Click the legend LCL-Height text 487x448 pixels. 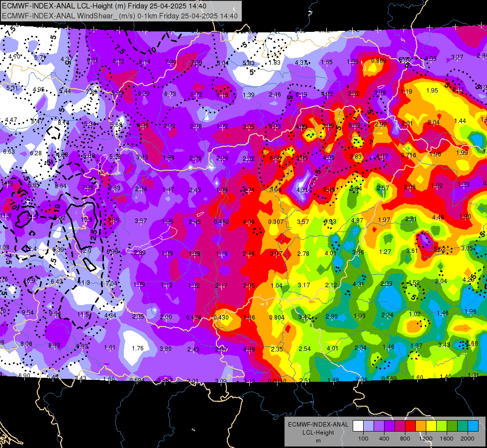point(318,433)
